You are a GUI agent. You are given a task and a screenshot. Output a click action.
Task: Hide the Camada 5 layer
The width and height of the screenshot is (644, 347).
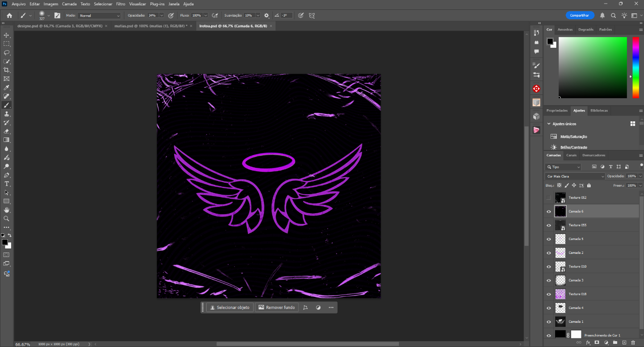coord(549,239)
